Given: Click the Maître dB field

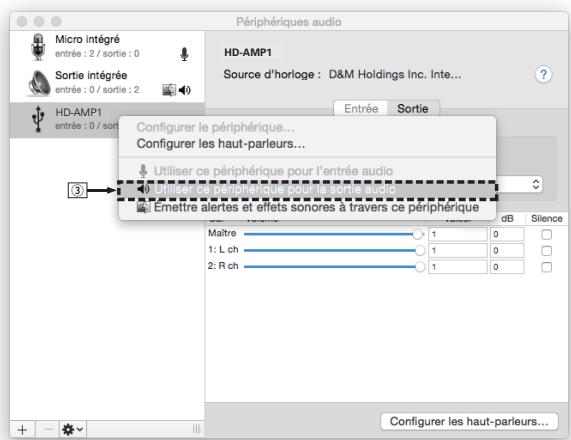Looking at the screenshot, I should pos(507,234).
